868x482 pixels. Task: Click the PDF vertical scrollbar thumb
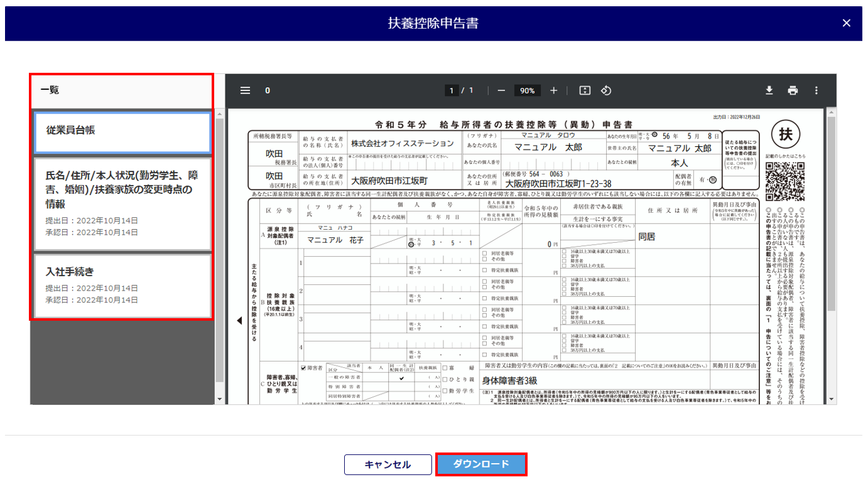(x=831, y=213)
